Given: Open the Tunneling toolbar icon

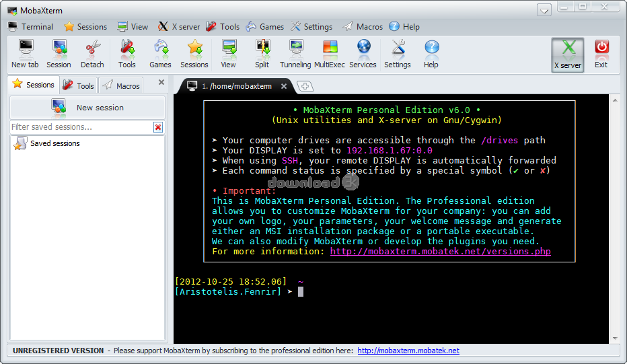Looking at the screenshot, I should [295, 54].
